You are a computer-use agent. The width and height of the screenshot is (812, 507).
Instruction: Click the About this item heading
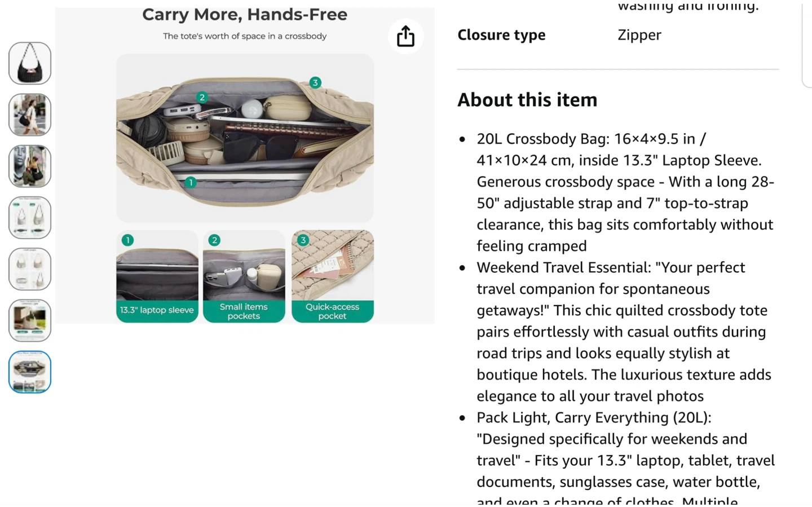pyautogui.click(x=527, y=100)
